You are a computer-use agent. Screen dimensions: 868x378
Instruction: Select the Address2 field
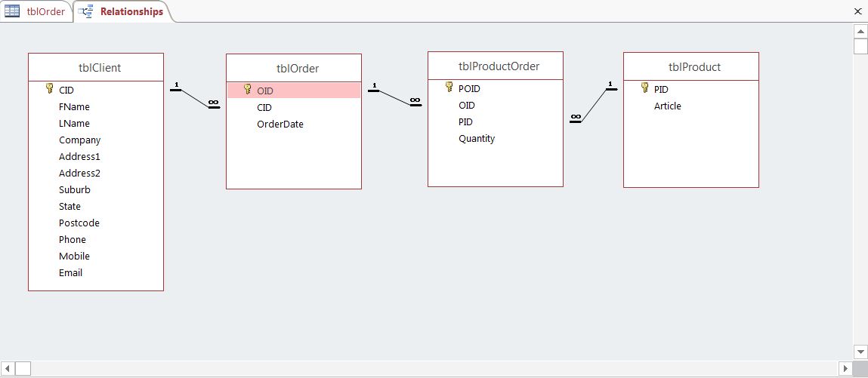pos(80,173)
